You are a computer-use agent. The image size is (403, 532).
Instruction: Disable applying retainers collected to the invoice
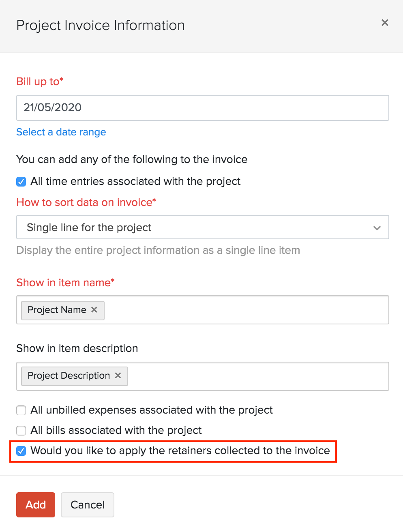(x=21, y=450)
